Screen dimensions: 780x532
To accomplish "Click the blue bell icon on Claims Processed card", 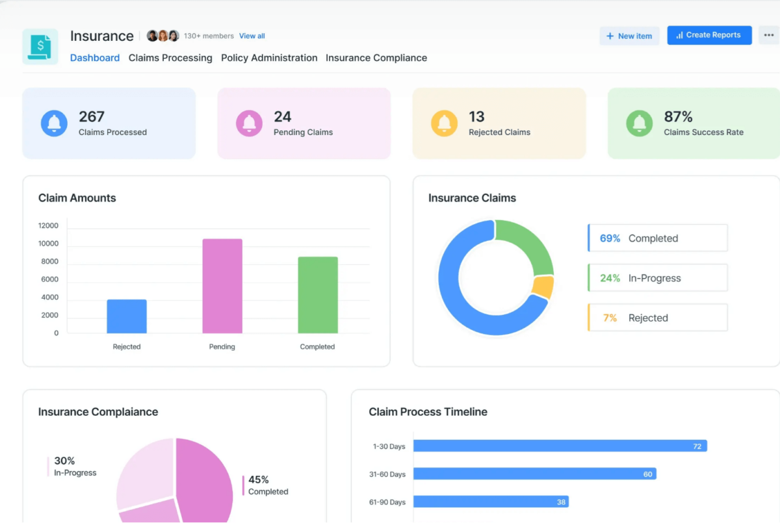I will coord(54,123).
